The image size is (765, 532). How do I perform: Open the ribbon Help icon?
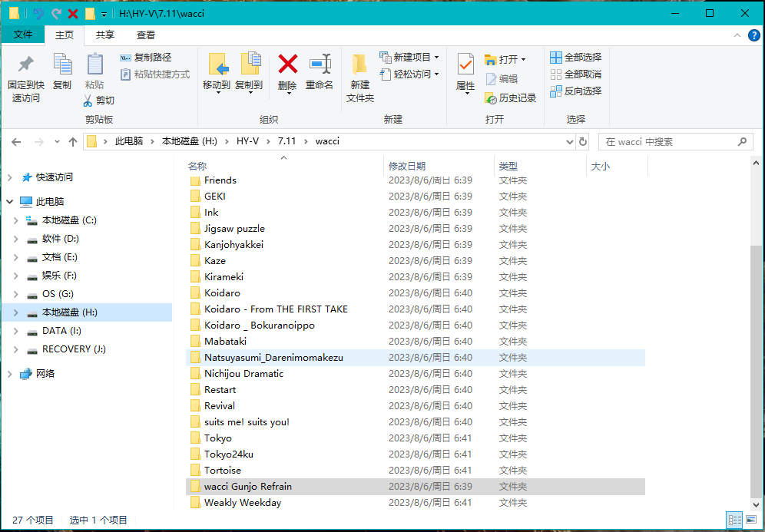tap(753, 35)
